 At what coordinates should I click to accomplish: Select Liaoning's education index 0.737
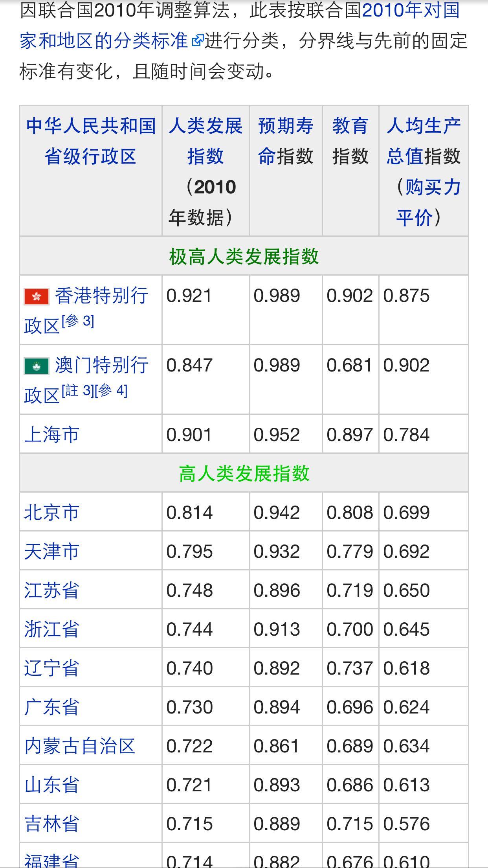[350, 668]
